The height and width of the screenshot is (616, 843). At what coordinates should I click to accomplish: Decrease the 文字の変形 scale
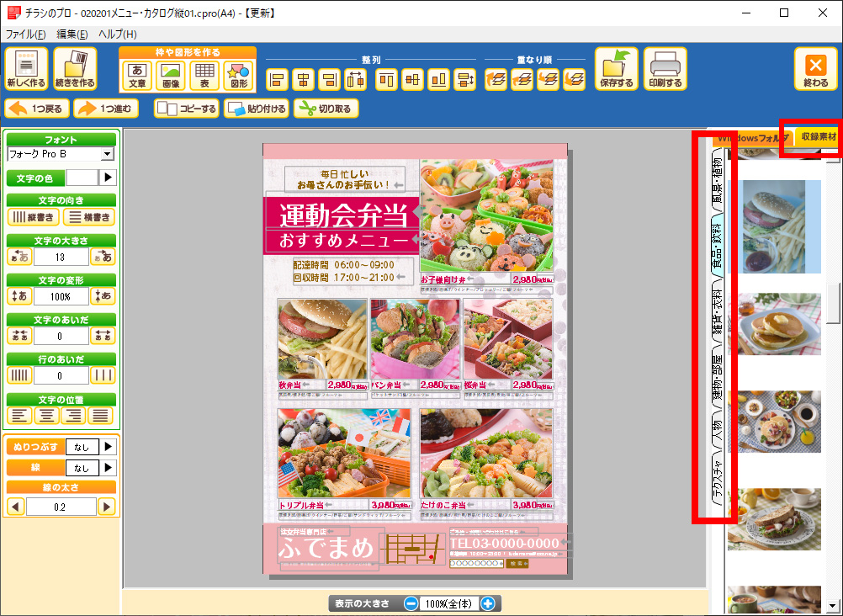(20, 296)
